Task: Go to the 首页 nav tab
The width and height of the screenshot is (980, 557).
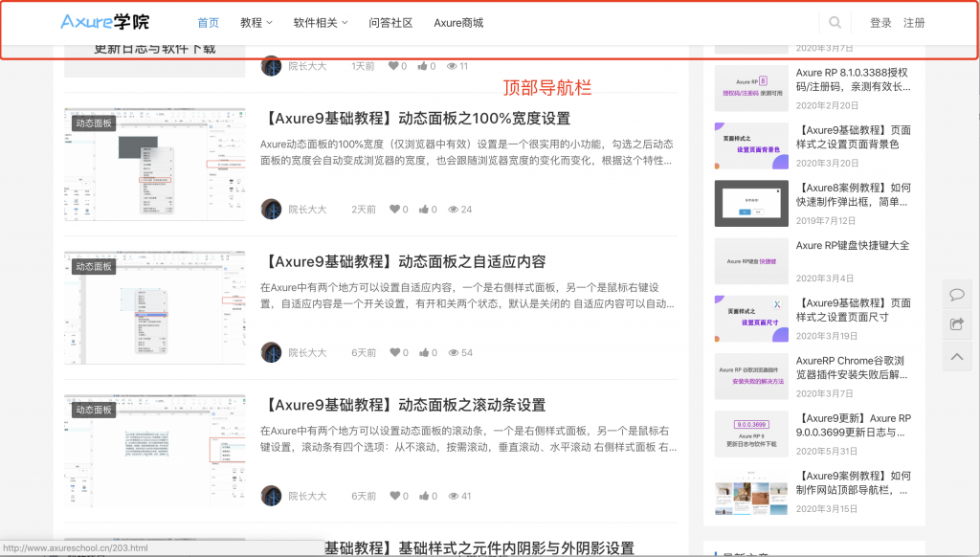Action: tap(208, 23)
